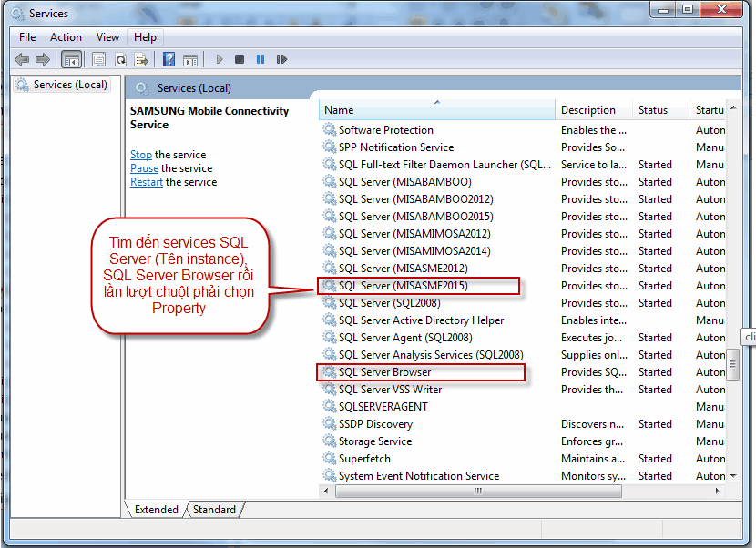Viewport: 756px width, 548px height.
Task: Click gear icon of SPP Notification Service
Action: [330, 147]
